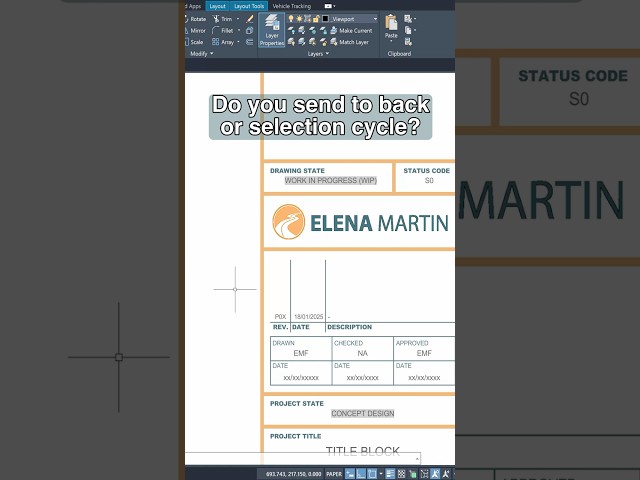Select WORK IN PROGRESS (WIP) text field
640x480 pixels.
331,180
